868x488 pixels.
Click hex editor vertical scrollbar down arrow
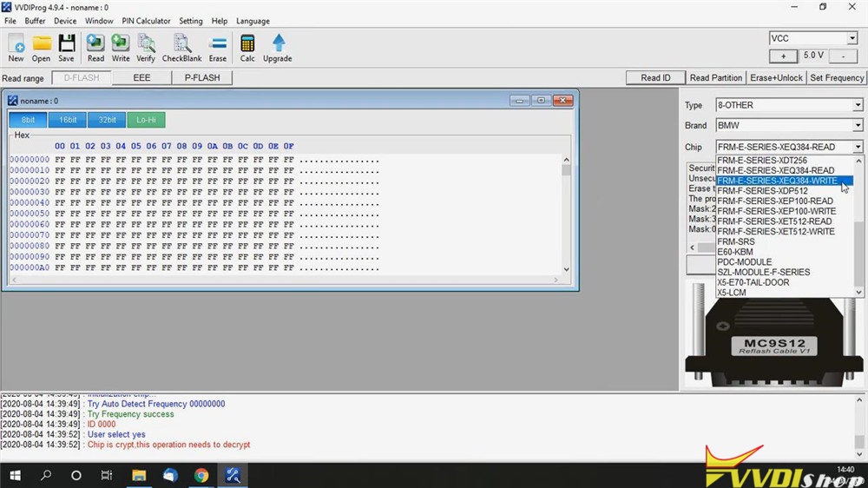[x=566, y=269]
